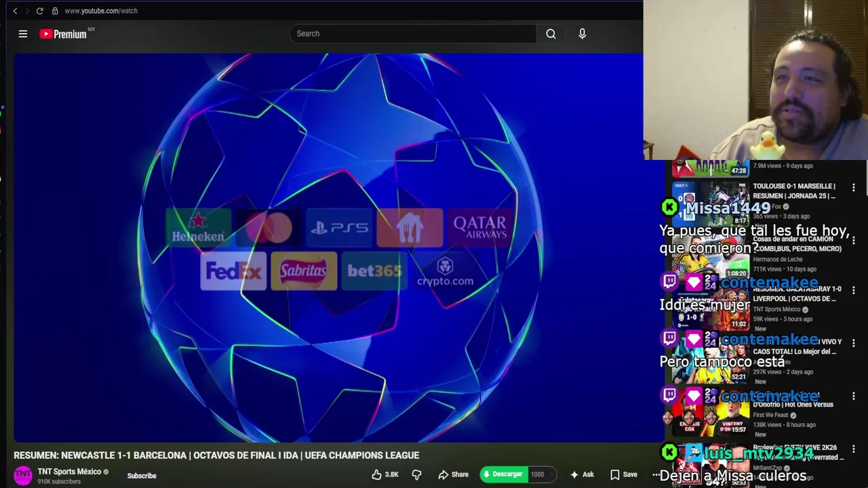
Task: Open the Toulouse 0-1 Marseille video title
Action: coord(794,191)
